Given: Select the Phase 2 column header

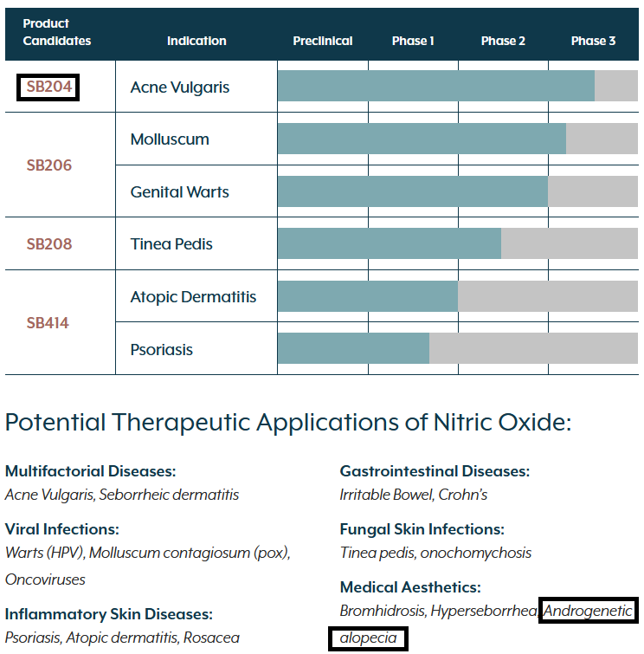Looking at the screenshot, I should click(503, 41).
